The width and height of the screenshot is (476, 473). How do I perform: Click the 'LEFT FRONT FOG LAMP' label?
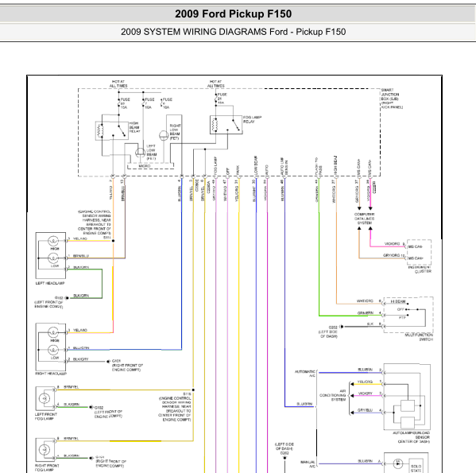tap(46, 417)
